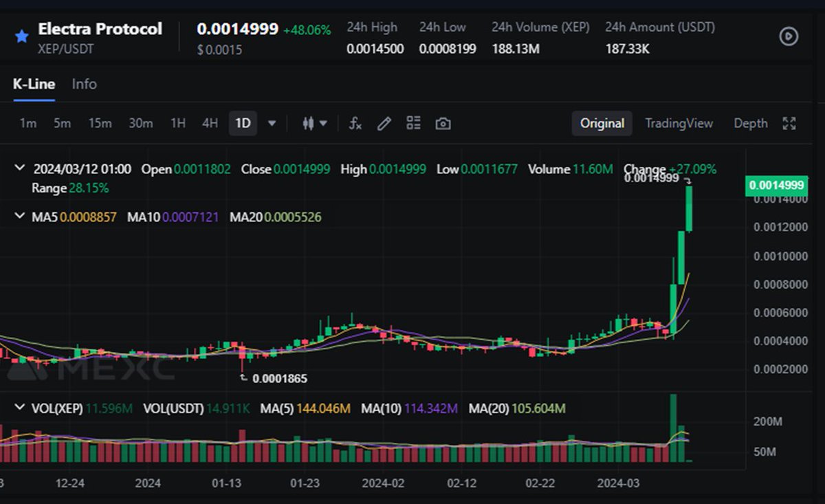
Task: Toggle fullscreen chart mode
Action: (789, 124)
